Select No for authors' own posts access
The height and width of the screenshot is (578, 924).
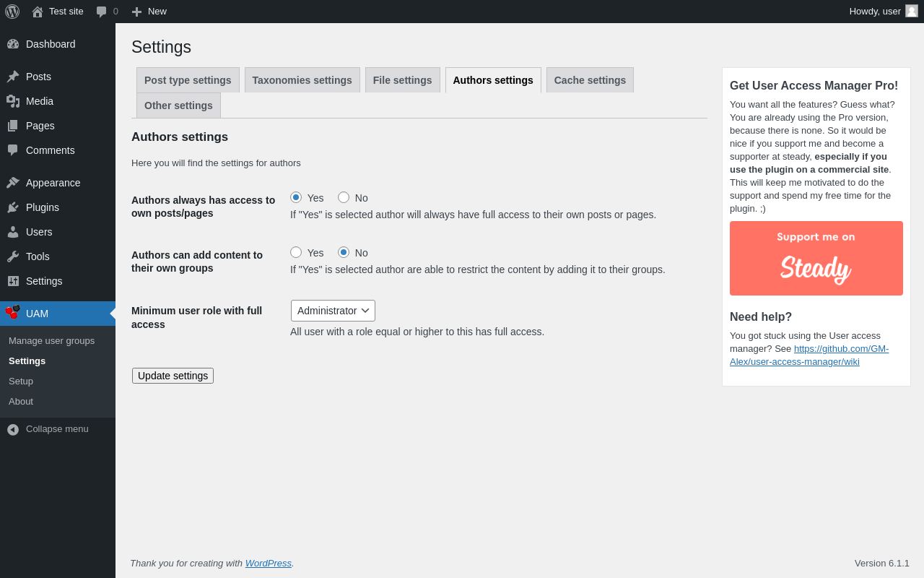point(344,197)
